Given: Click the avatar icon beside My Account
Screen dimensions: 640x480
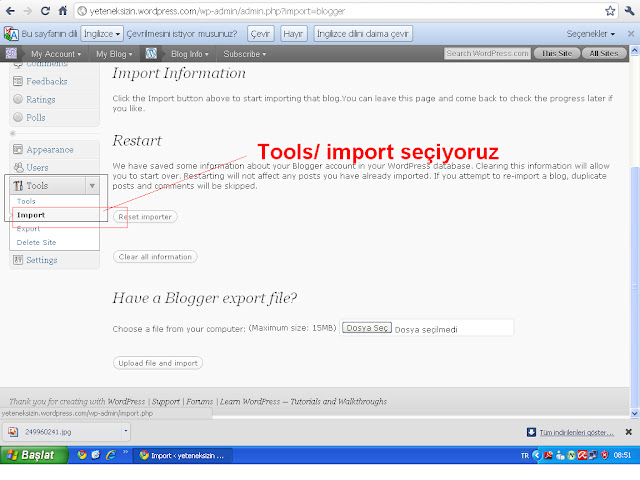Looking at the screenshot, I should pyautogui.click(x=11, y=53).
